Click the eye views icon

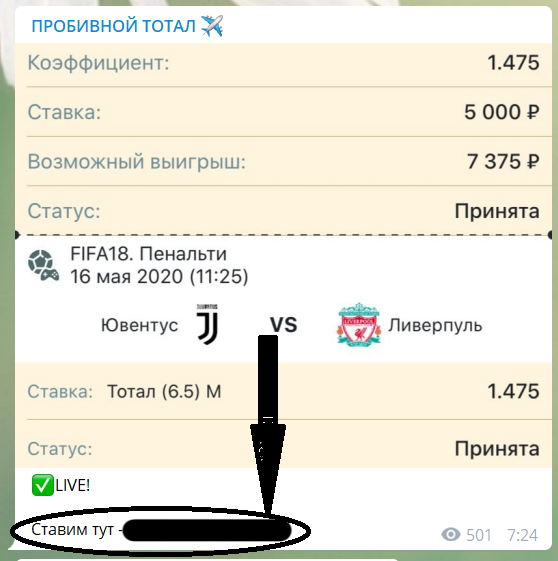pos(451,535)
